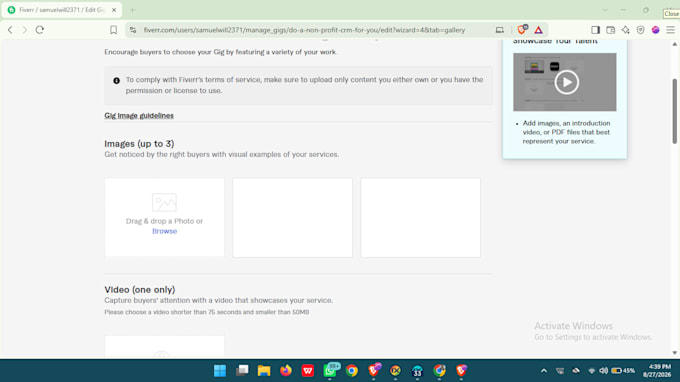
Task: Select the Fiverr Edit Gig tab
Action: coord(62,10)
